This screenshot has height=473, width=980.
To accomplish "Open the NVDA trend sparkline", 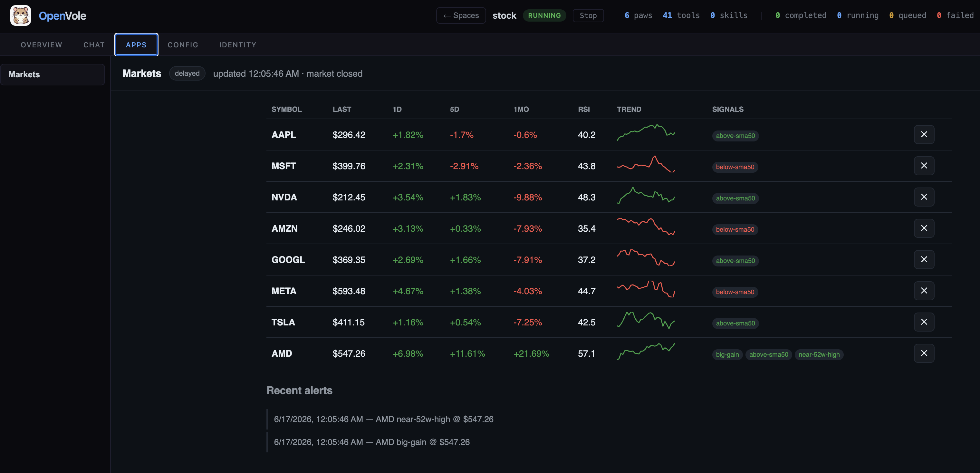I will click(x=646, y=195).
